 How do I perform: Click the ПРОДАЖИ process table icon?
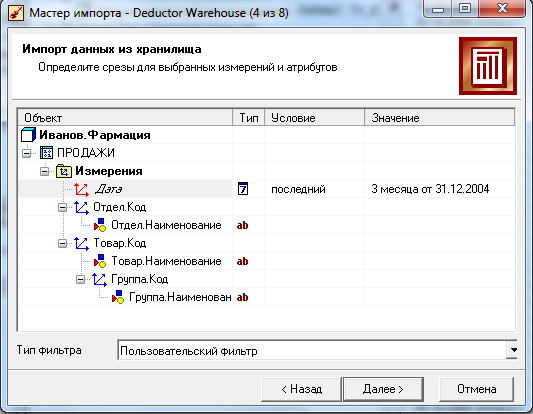pos(46,153)
